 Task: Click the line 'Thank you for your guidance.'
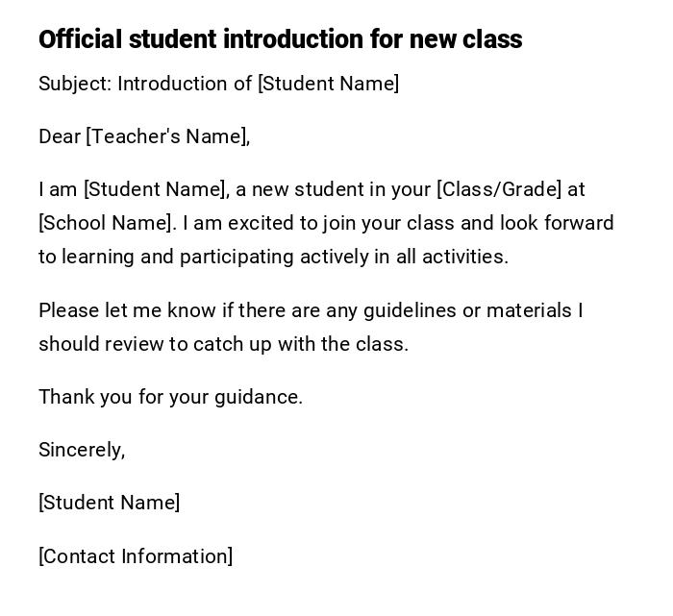point(170,397)
